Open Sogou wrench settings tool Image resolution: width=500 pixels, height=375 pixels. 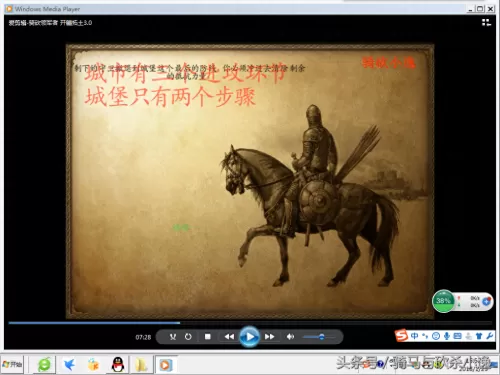[x=490, y=336]
